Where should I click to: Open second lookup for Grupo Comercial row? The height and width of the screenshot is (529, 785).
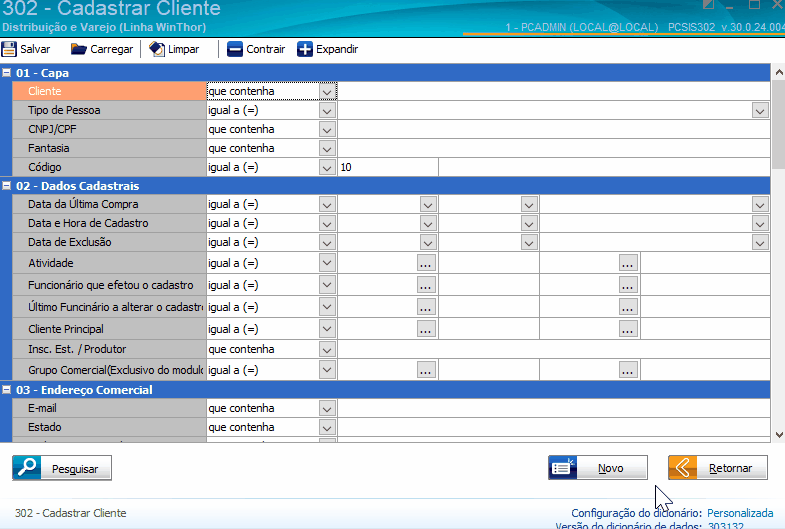(628, 370)
